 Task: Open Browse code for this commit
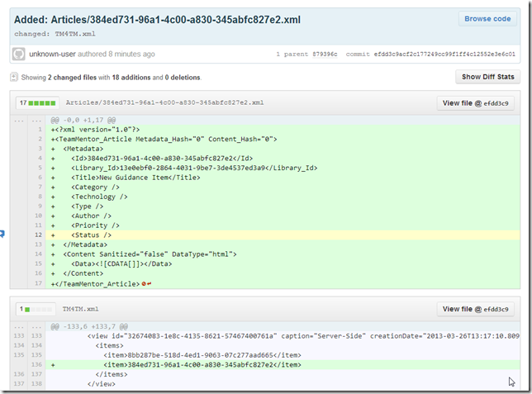click(487, 18)
